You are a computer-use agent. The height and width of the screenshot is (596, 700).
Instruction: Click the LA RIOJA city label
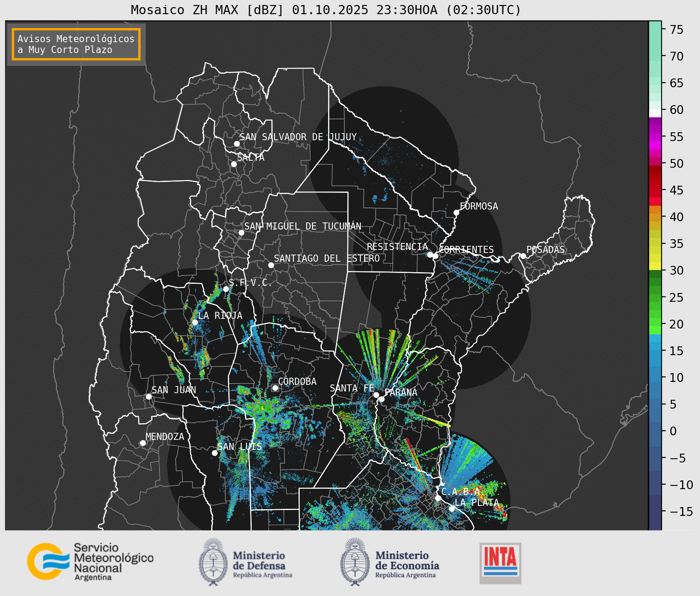tap(220, 316)
